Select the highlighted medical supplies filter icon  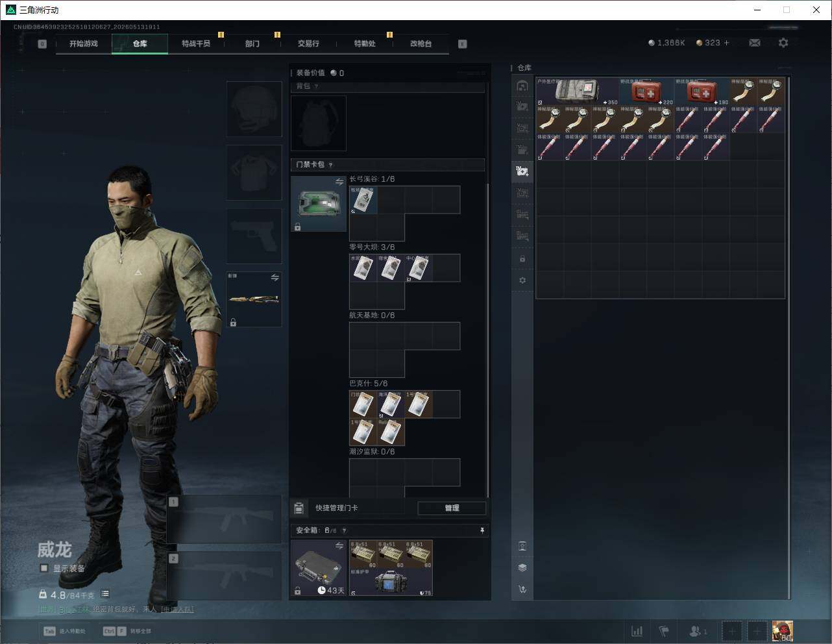point(522,171)
